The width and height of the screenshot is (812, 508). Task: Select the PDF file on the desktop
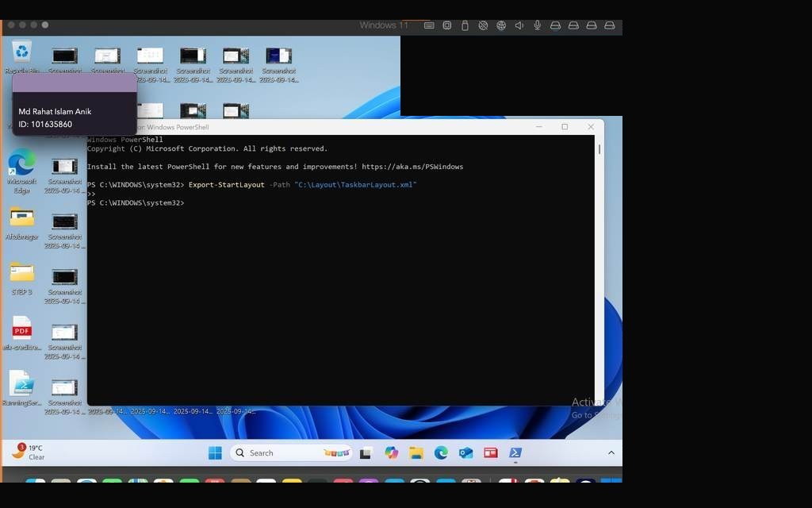point(21,333)
